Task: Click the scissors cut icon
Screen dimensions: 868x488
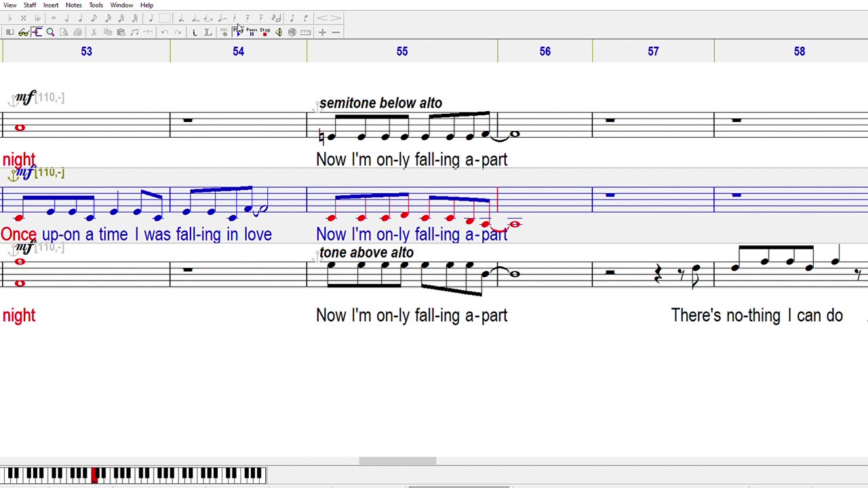Action: [94, 32]
